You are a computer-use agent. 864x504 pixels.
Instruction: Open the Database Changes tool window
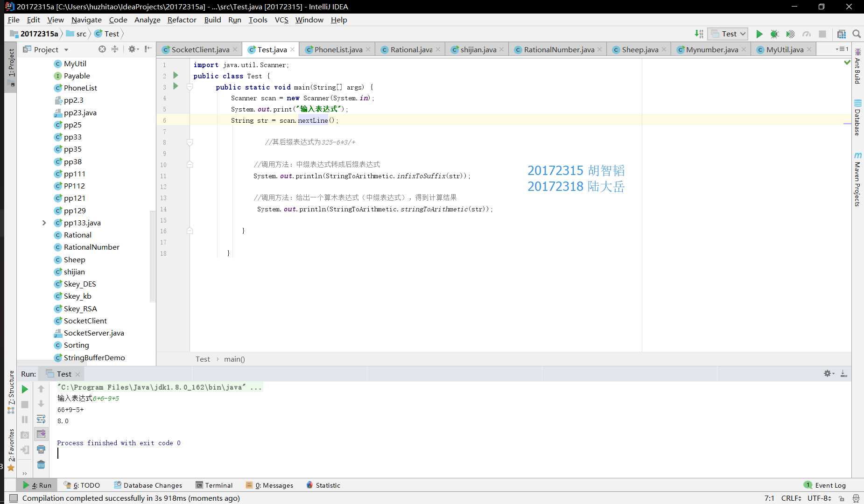tap(148, 485)
